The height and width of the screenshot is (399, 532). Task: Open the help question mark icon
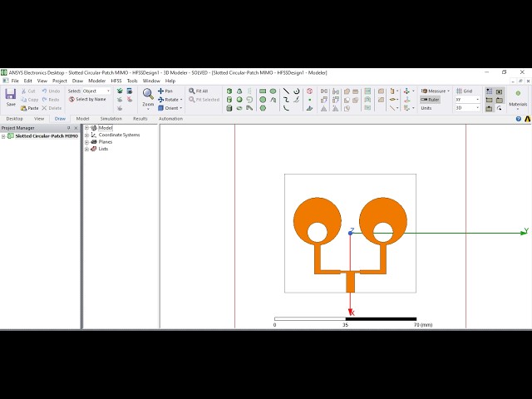[518, 119]
